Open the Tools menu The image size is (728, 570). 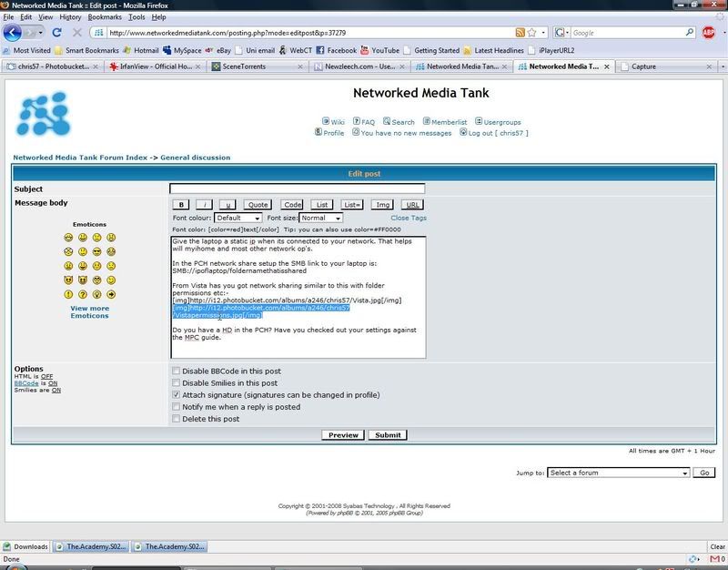pyautogui.click(x=136, y=17)
